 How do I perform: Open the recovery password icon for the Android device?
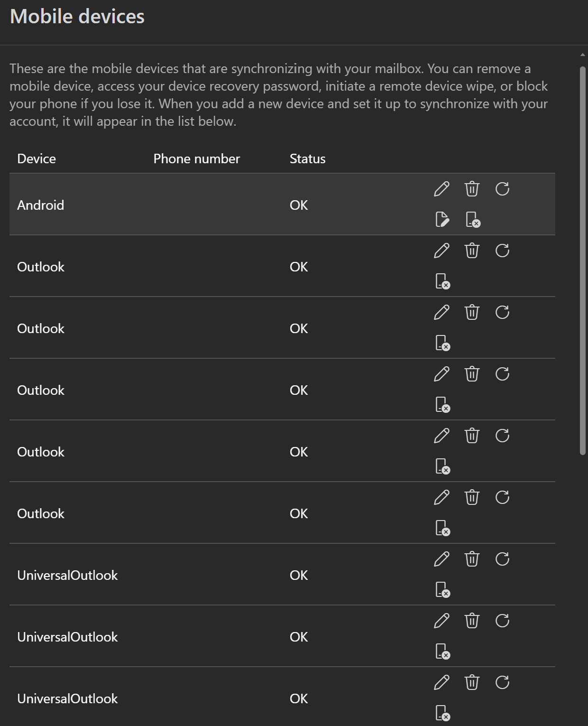click(441, 220)
